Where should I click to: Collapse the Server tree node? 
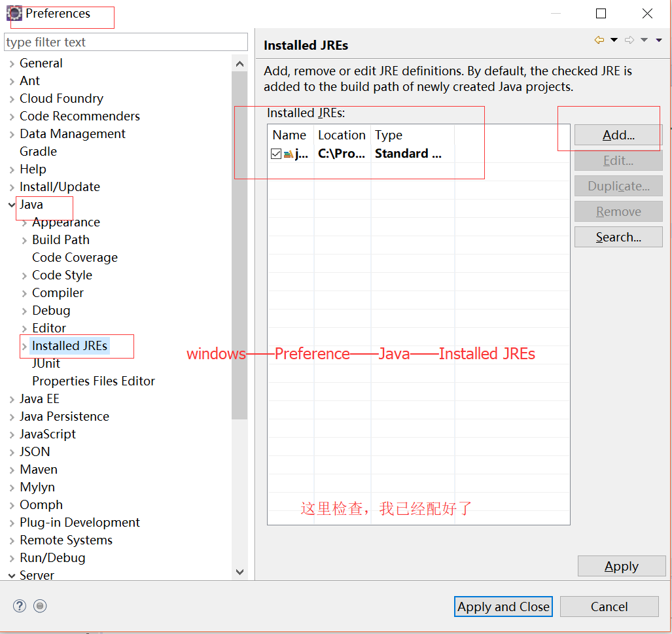pyautogui.click(x=12, y=576)
